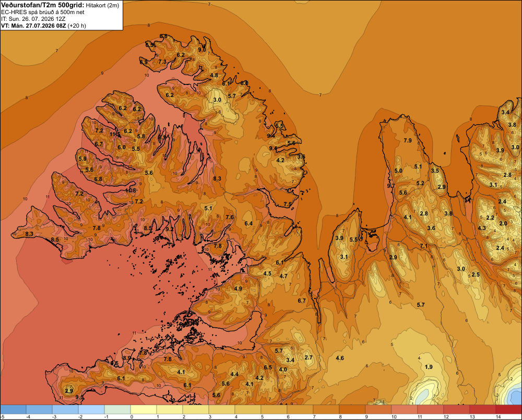The width and height of the screenshot is (522, 420).
Task: Click the 5.9 temperature label
Action: click(x=82, y=159)
